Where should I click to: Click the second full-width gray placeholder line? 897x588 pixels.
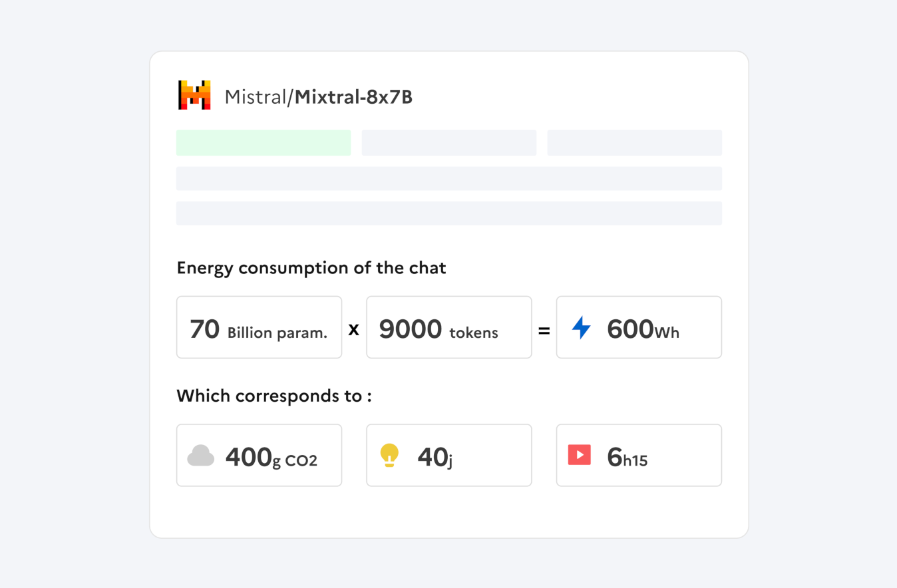point(449,213)
